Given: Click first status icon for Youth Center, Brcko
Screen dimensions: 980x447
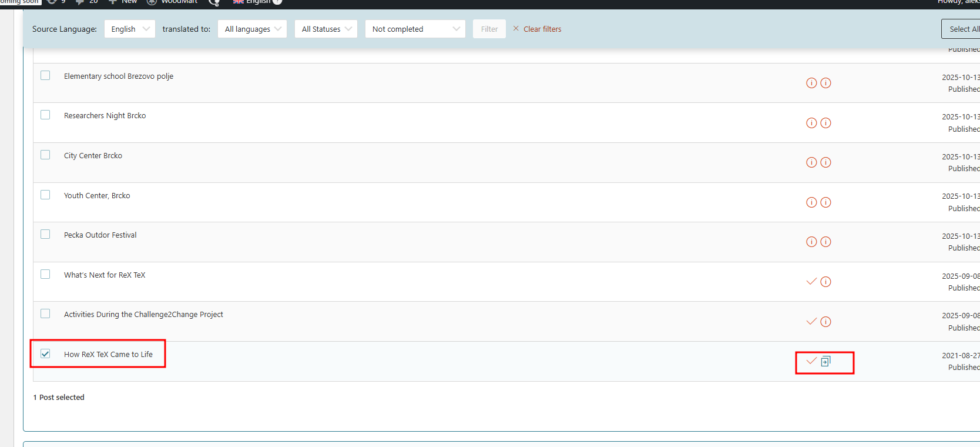Looking at the screenshot, I should (811, 202).
